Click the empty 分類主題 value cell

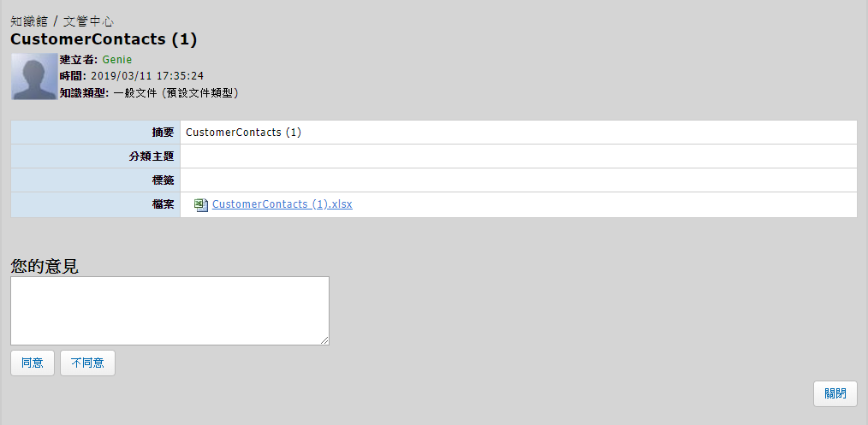point(518,156)
